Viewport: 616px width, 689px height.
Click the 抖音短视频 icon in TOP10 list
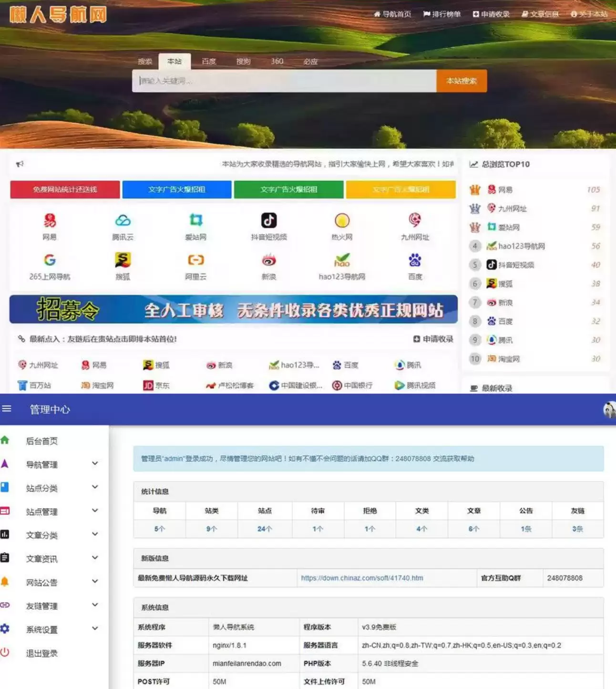coord(492,264)
